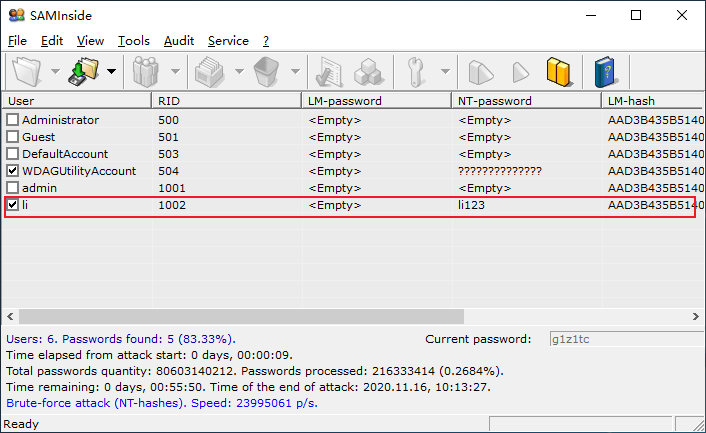Open the Edit menu
706x433 pixels.
point(52,41)
